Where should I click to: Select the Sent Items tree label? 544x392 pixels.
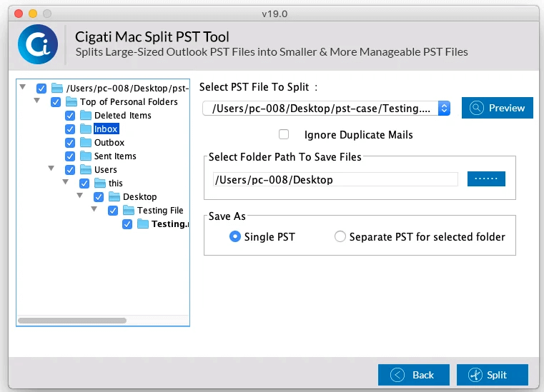click(x=115, y=156)
